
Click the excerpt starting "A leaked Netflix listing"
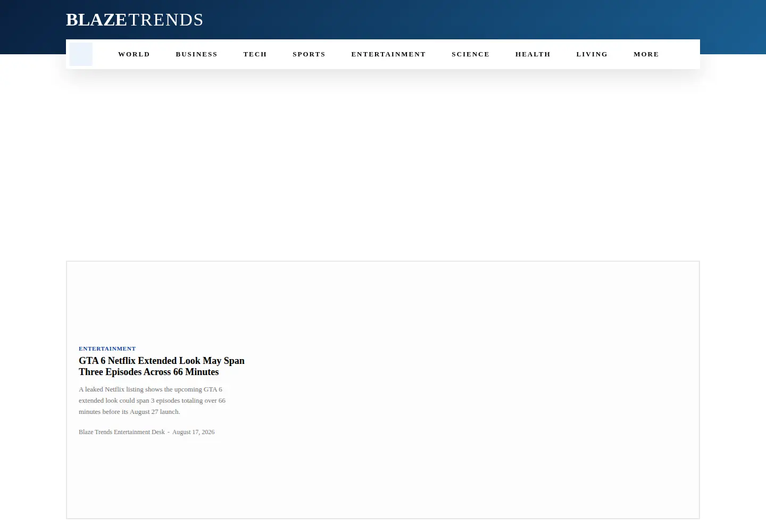[x=152, y=401]
